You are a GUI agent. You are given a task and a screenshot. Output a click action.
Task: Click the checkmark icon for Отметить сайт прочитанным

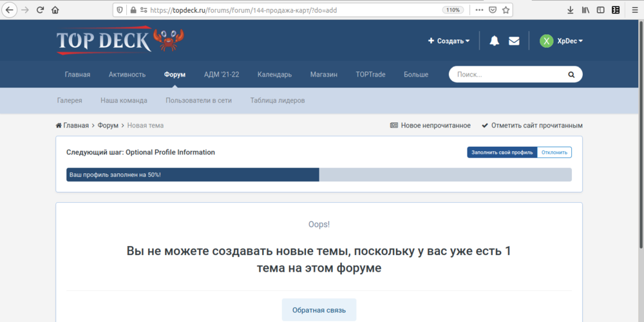pos(485,126)
